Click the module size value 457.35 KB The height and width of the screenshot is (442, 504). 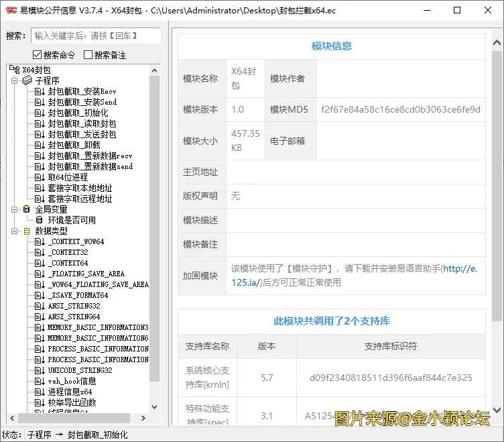tap(245, 141)
